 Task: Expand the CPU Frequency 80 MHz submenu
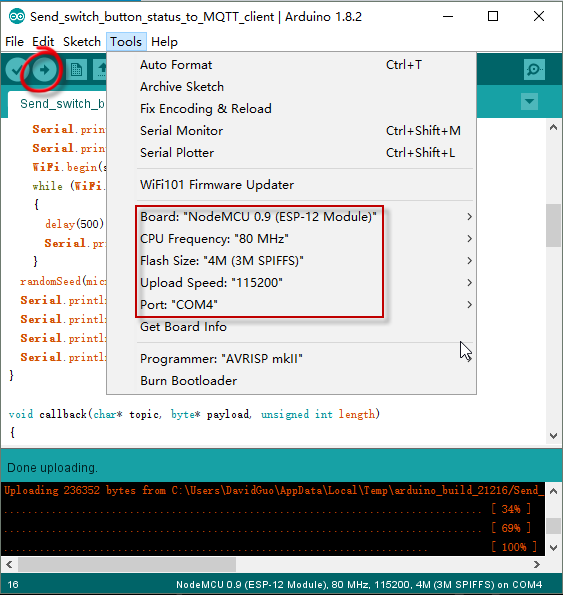click(x=291, y=239)
